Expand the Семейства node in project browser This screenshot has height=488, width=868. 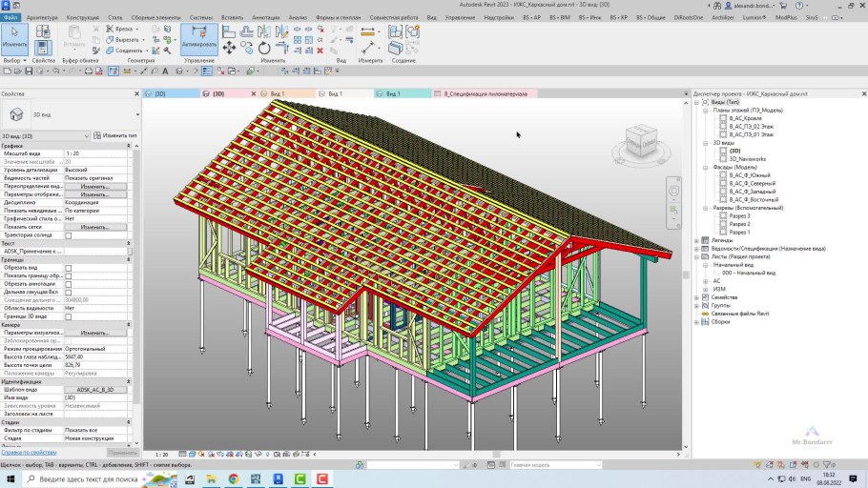696,296
